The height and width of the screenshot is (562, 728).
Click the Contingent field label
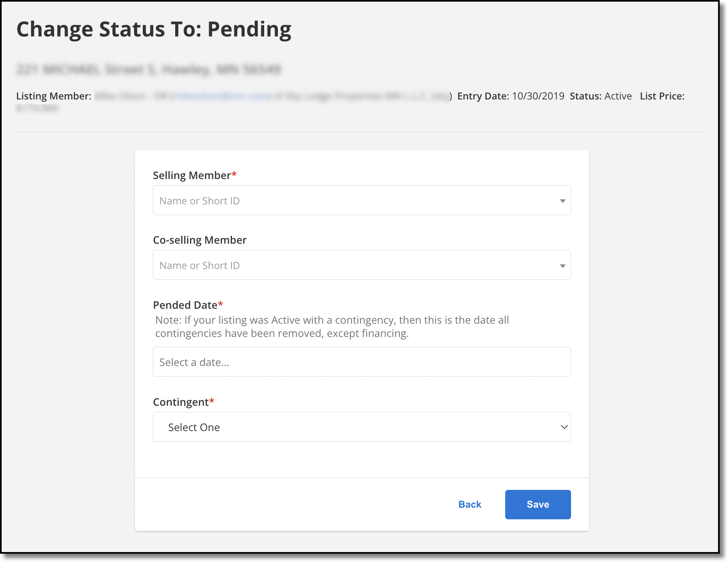pos(183,402)
